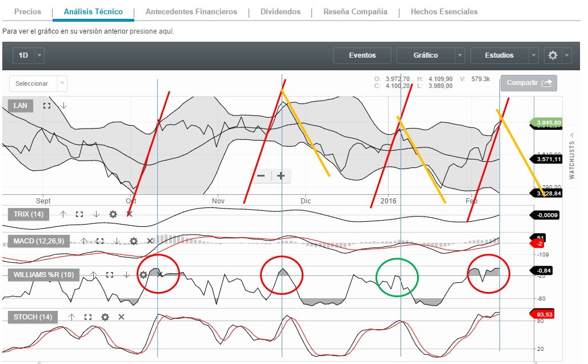
Task: Open the Dividendos tab
Action: pyautogui.click(x=281, y=11)
